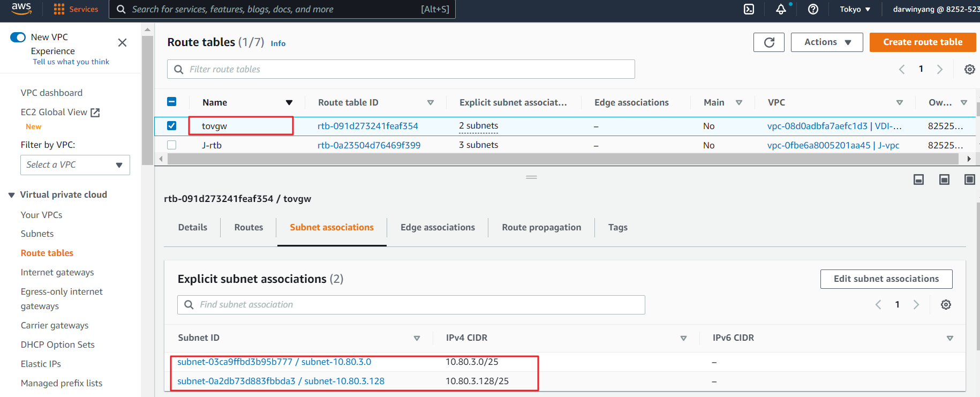Open route table preferences gear icon
980x397 pixels.
pos(969,69)
